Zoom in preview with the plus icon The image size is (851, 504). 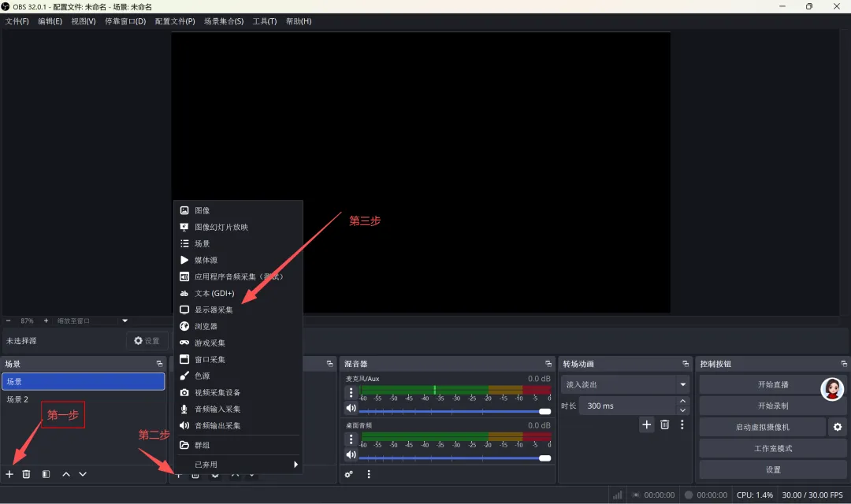tap(46, 321)
